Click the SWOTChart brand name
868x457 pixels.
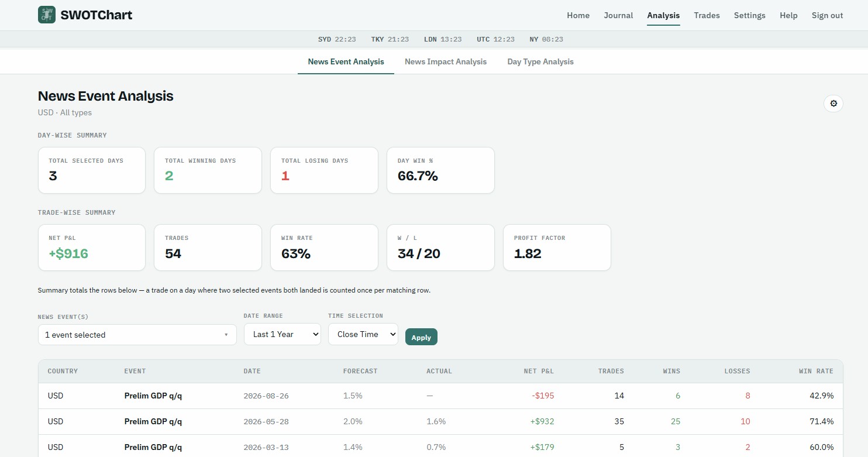pos(97,15)
